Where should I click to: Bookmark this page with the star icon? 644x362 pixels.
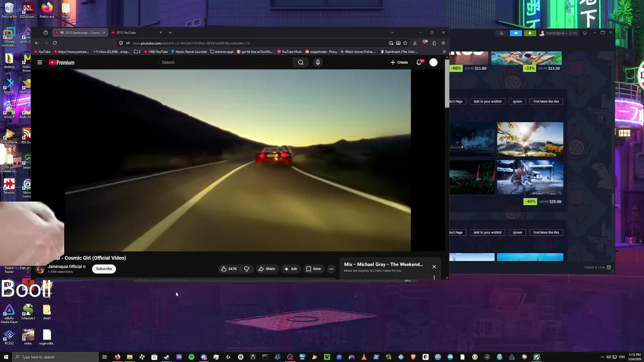pyautogui.click(x=405, y=43)
